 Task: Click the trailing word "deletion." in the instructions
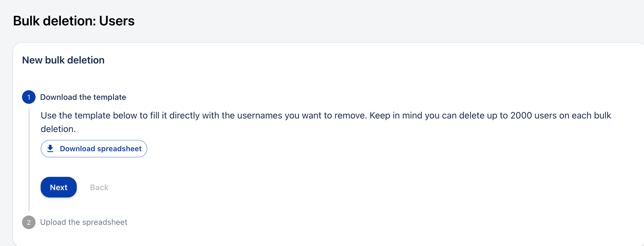pos(58,129)
